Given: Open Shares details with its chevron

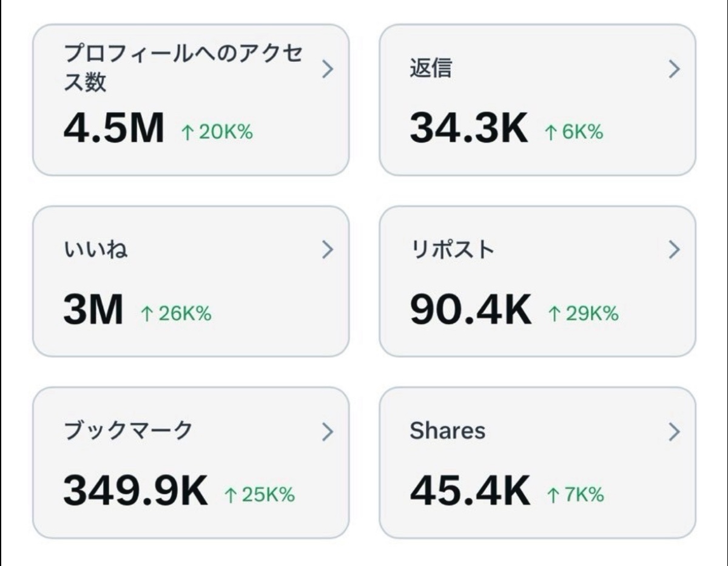Looking at the screenshot, I should click(x=674, y=432).
